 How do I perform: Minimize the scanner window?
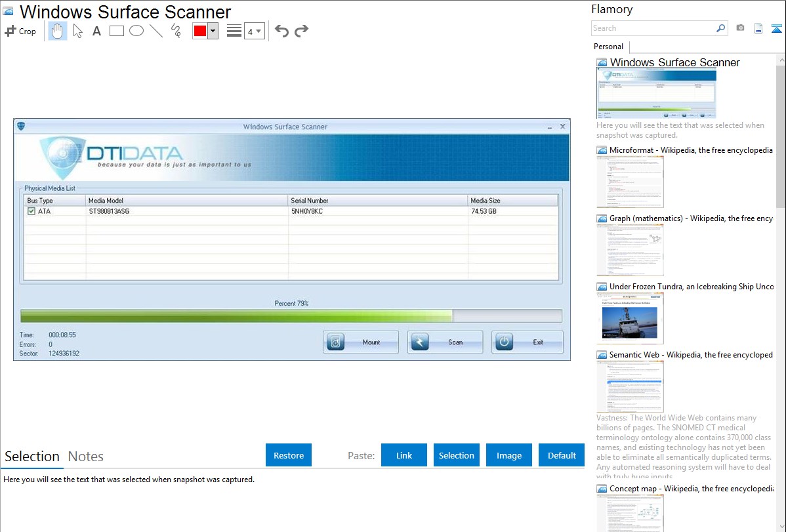[550, 127]
